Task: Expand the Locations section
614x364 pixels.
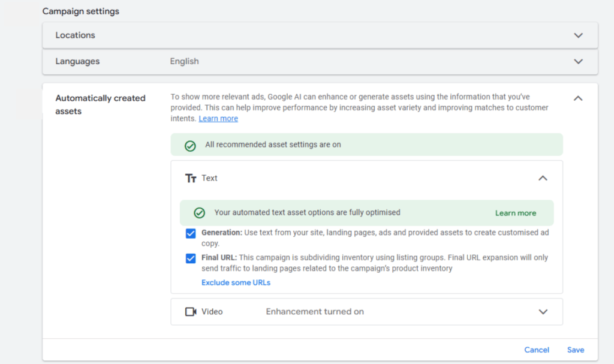Action: point(577,35)
